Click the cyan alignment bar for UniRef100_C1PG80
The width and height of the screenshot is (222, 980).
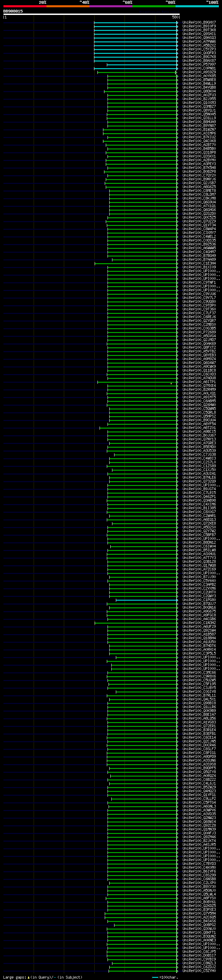coord(147,600)
